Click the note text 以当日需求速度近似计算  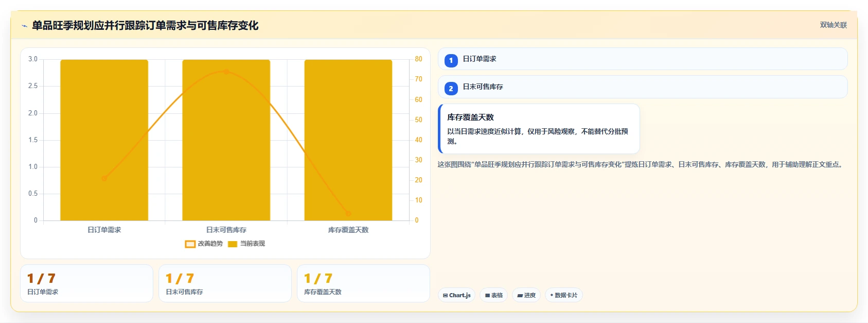(x=538, y=136)
